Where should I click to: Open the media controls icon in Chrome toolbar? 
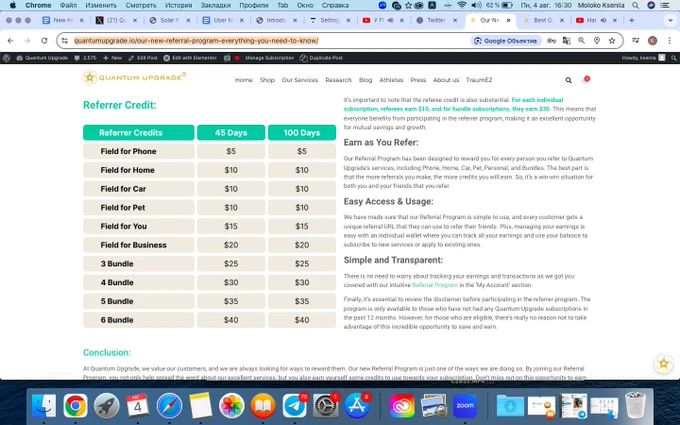tap(636, 40)
